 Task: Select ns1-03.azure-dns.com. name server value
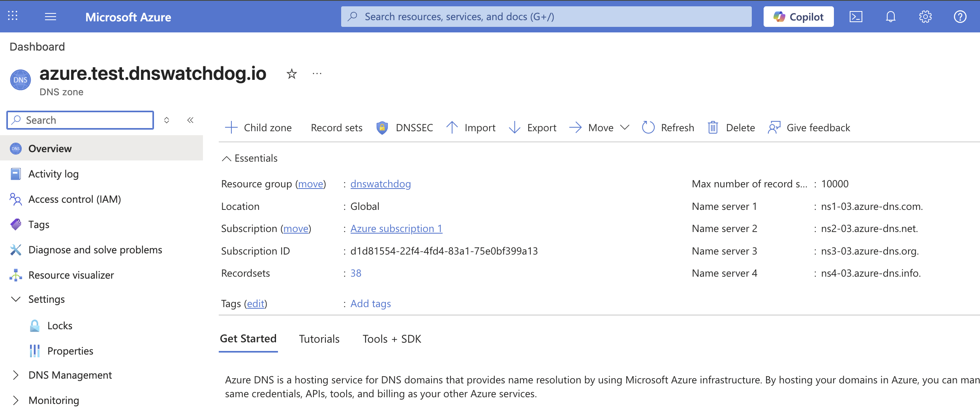point(872,206)
